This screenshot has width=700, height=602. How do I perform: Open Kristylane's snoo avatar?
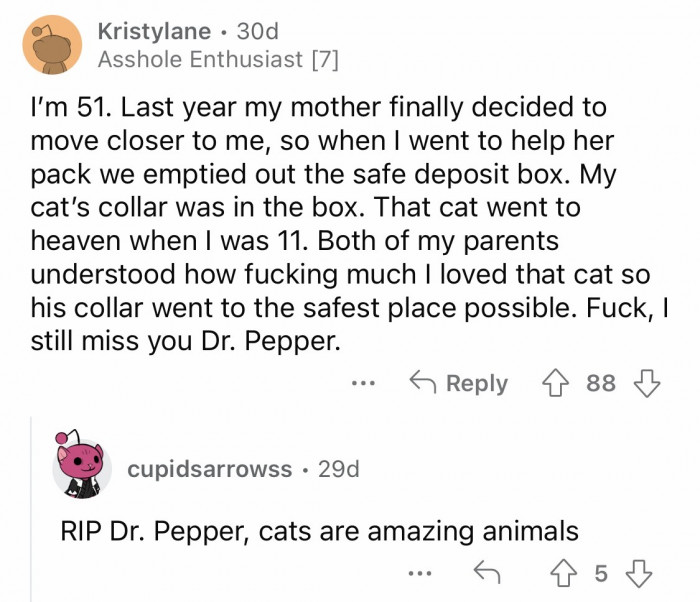[51, 43]
